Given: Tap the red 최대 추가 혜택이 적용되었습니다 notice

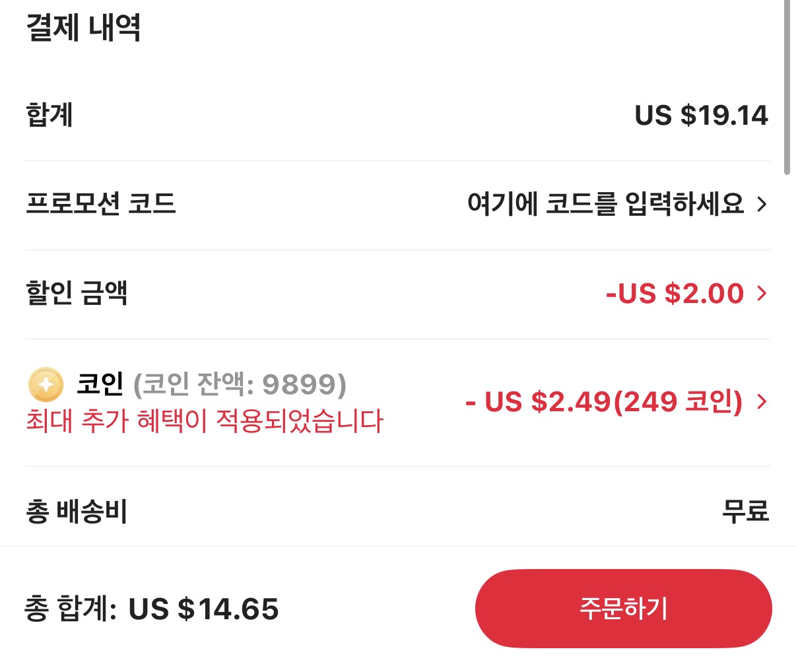Looking at the screenshot, I should (204, 420).
